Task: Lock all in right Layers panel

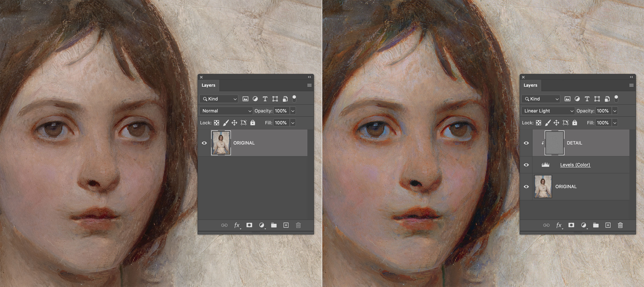Action: click(575, 122)
